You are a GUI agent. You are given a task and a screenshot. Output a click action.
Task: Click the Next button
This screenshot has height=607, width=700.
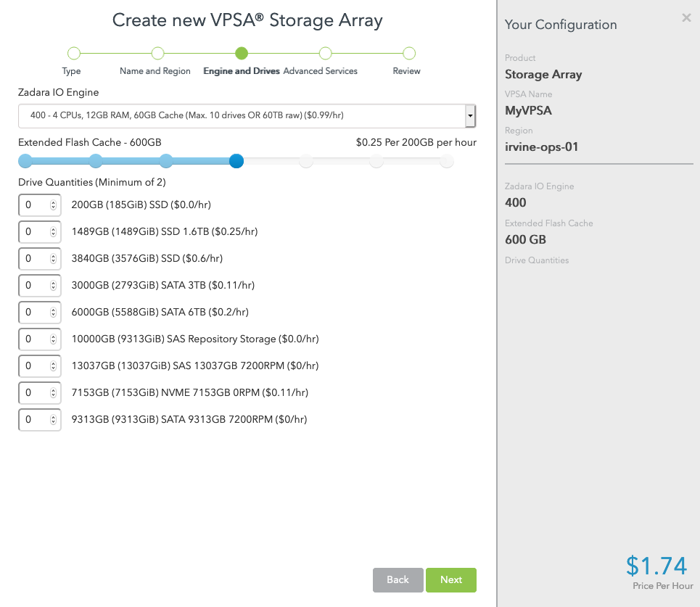[x=451, y=579]
